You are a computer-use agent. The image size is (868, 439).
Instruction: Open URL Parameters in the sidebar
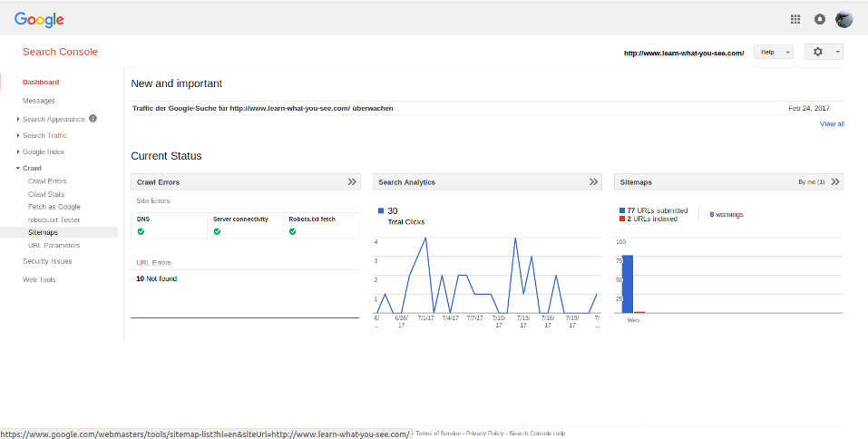[x=54, y=245]
